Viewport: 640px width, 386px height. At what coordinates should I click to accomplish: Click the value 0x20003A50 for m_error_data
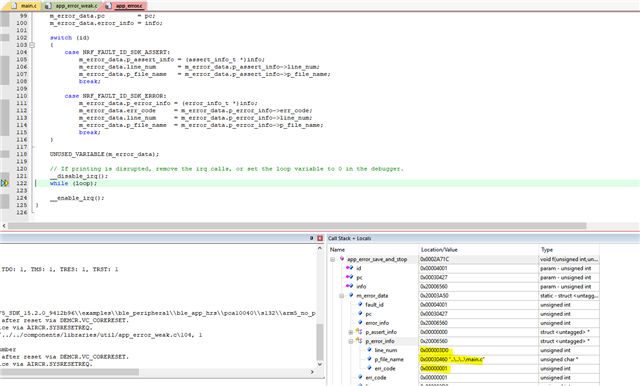click(x=434, y=295)
